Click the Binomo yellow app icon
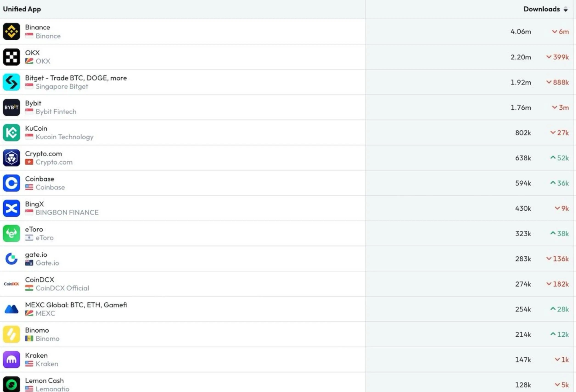 [x=11, y=334]
